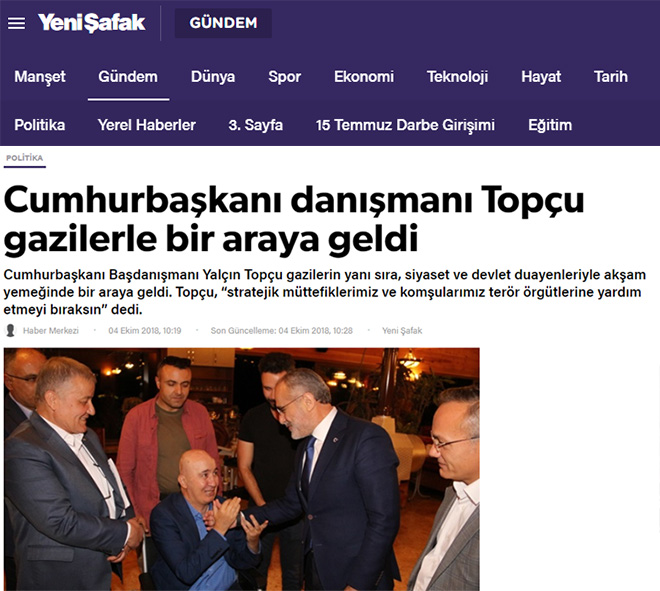Open the hamburger menu icon
Screen dimensions: 660x591
(x=16, y=23)
